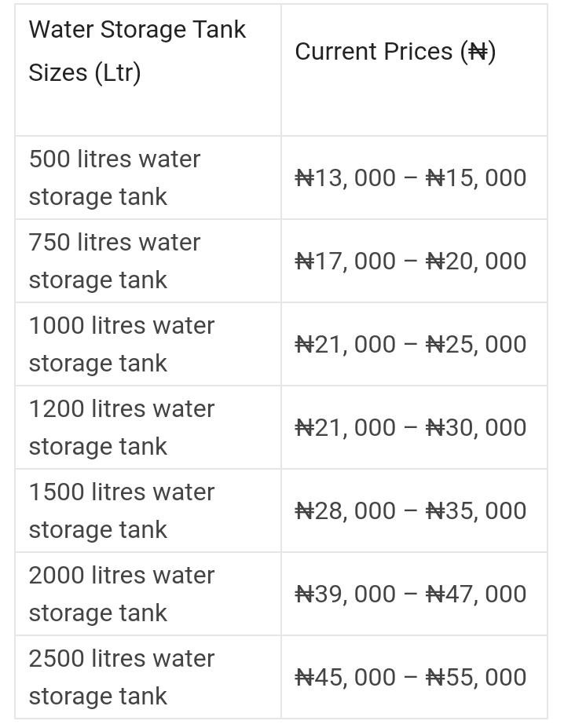The image size is (564, 728).
Task: Click the Naira symbol in the prices header
Action: tap(478, 52)
